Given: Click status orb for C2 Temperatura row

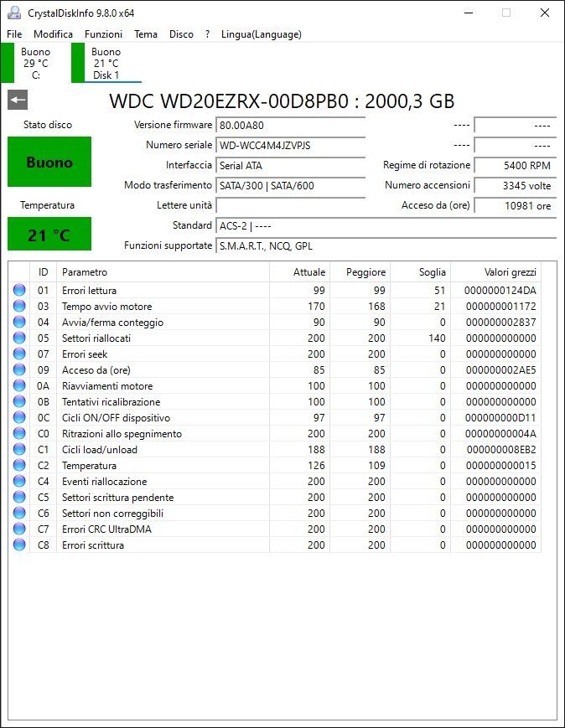Looking at the screenshot, I should 19,465.
